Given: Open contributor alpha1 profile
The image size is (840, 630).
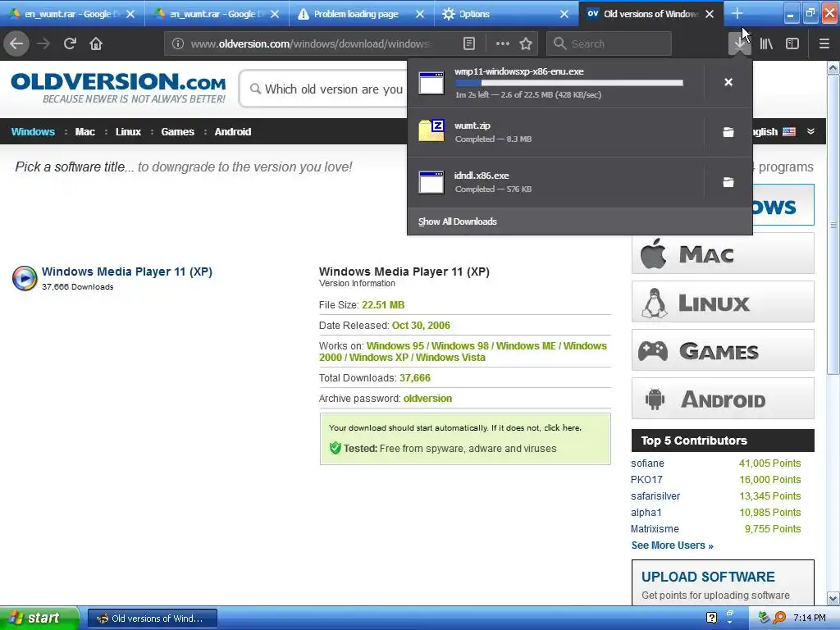Looking at the screenshot, I should tap(646, 513).
